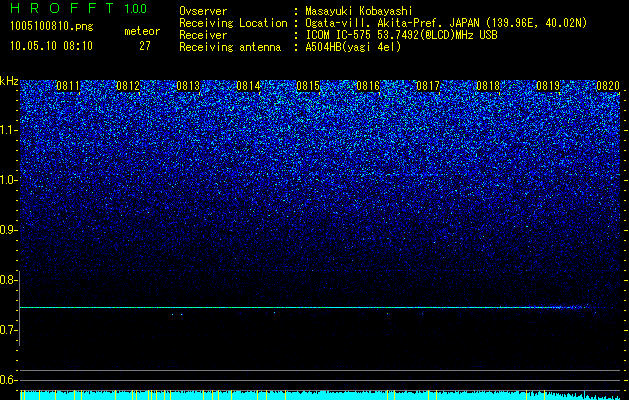
Task: Click the 1.0 frequency axis label
Action: pos(9,180)
